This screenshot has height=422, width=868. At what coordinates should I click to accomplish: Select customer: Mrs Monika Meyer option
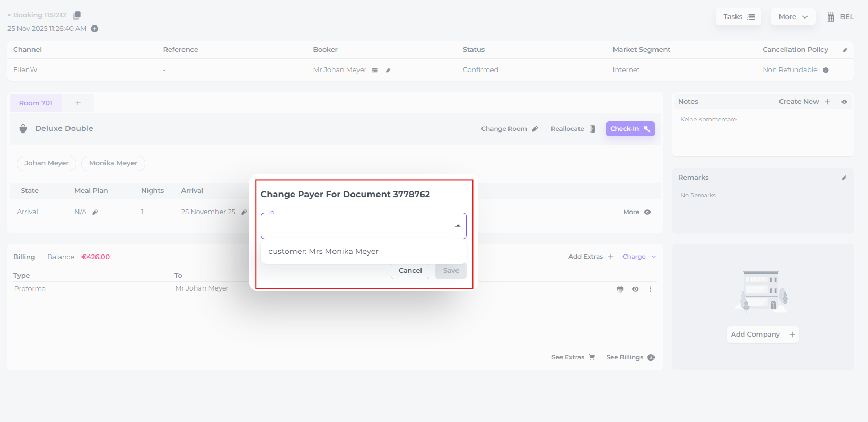(323, 251)
